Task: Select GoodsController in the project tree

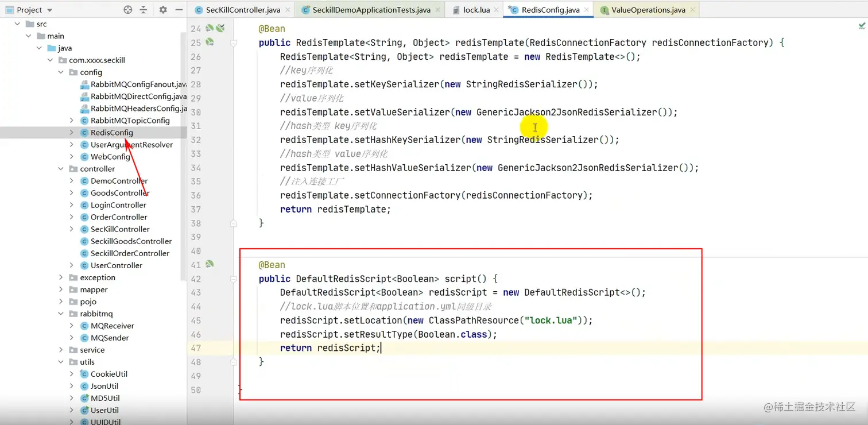Action: [120, 193]
